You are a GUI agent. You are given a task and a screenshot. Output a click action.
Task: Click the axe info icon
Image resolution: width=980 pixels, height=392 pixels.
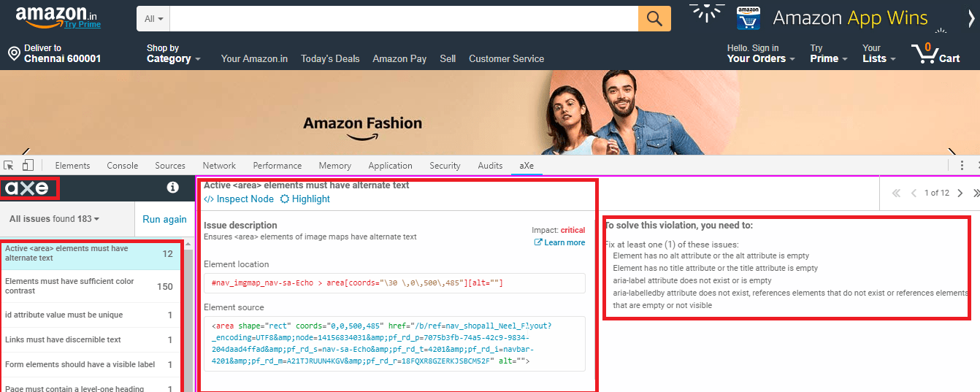pos(173,188)
